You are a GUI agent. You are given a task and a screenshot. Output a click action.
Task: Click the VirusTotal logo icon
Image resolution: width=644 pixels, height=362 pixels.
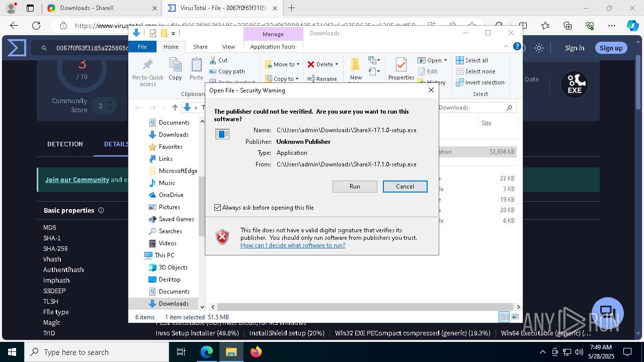click(x=17, y=48)
